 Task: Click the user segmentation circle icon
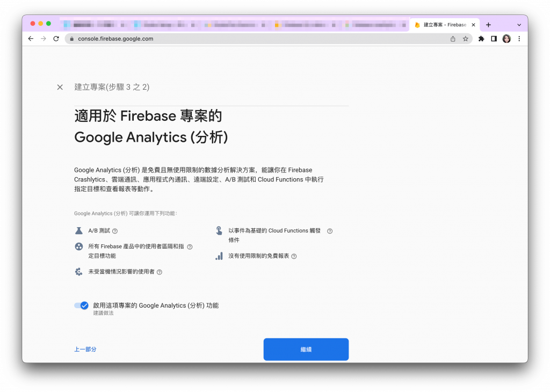[79, 246]
